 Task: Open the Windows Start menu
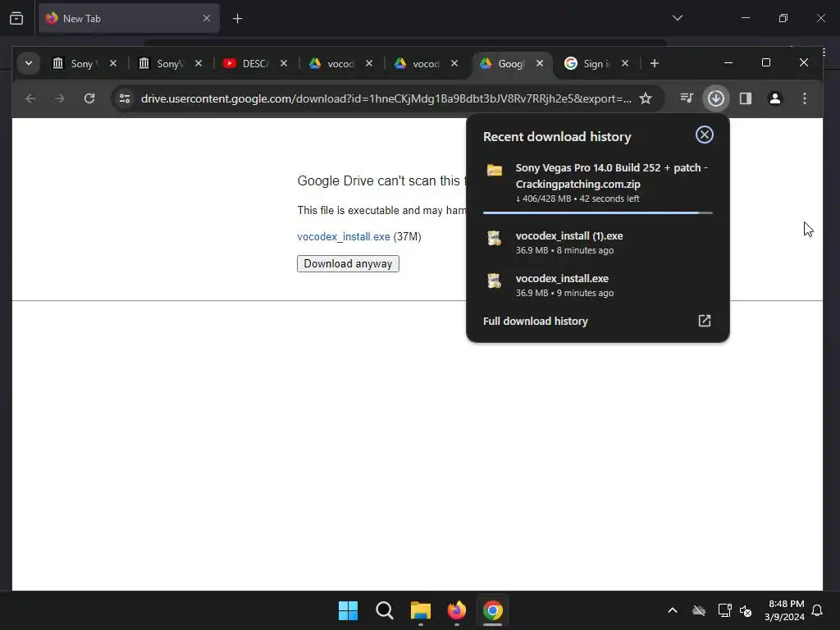coord(348,610)
